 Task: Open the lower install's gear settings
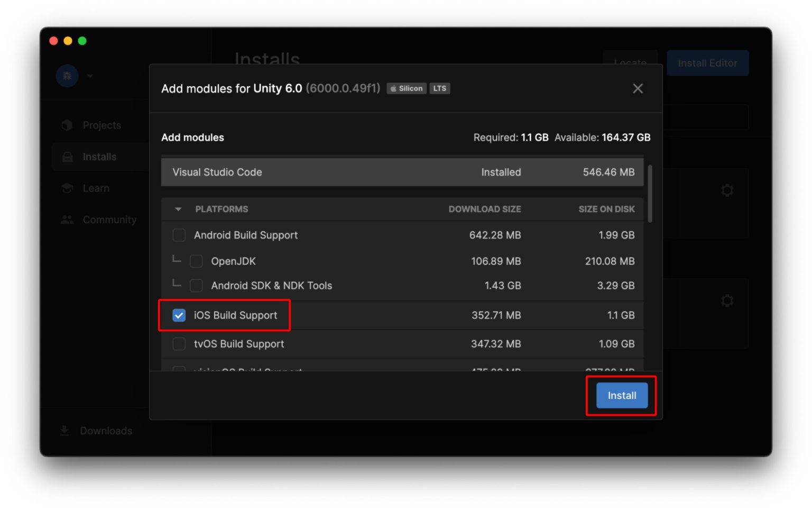(727, 301)
